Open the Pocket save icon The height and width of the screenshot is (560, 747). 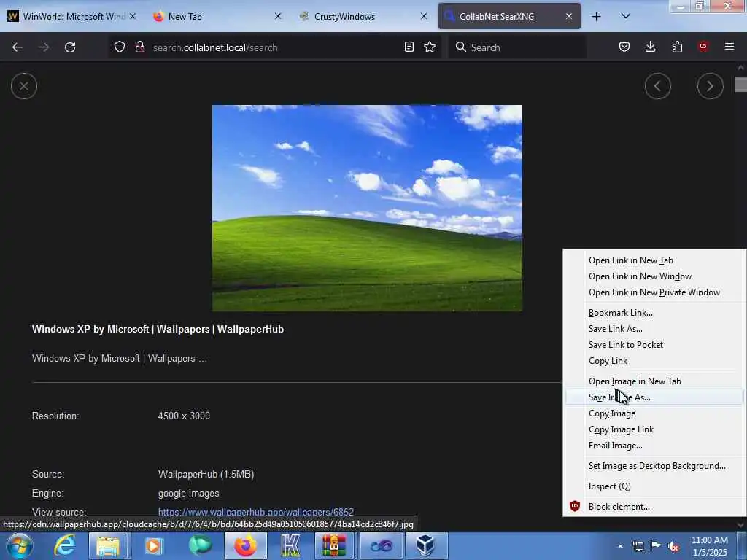point(624,47)
